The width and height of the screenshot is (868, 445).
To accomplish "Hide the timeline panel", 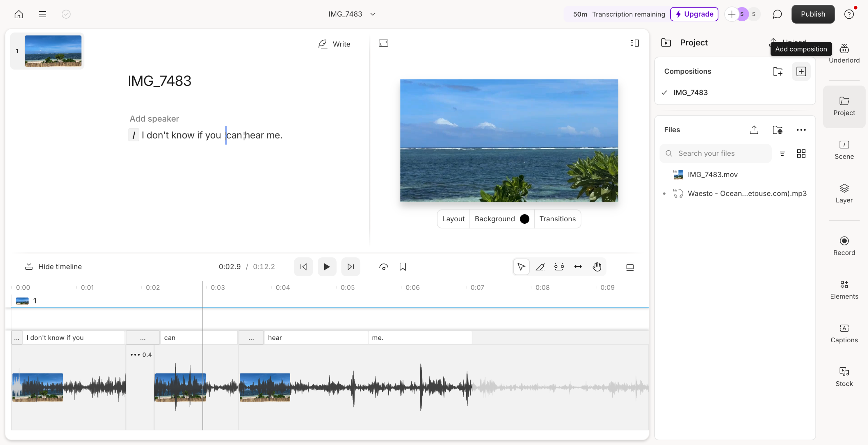I will click(53, 267).
